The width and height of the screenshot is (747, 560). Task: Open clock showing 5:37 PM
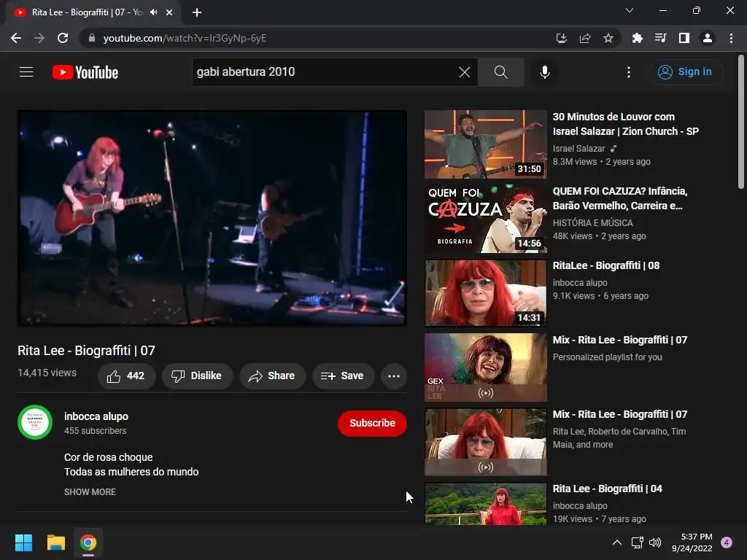692,542
